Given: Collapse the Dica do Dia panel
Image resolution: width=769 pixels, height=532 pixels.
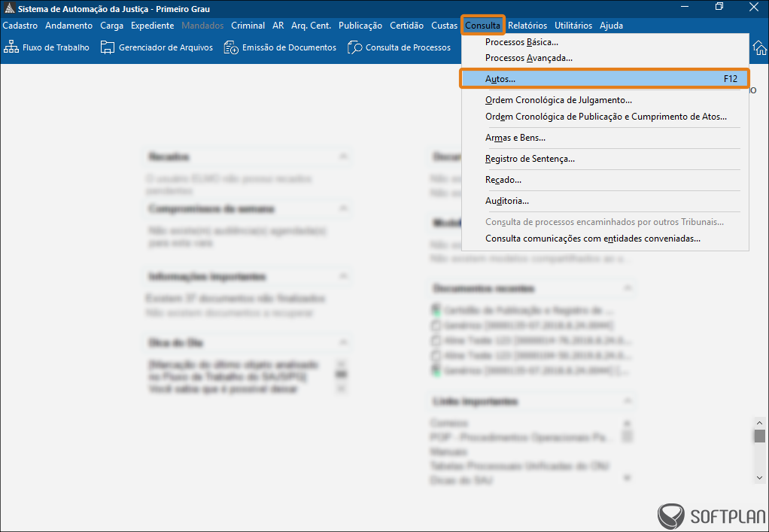Looking at the screenshot, I should (x=343, y=342).
